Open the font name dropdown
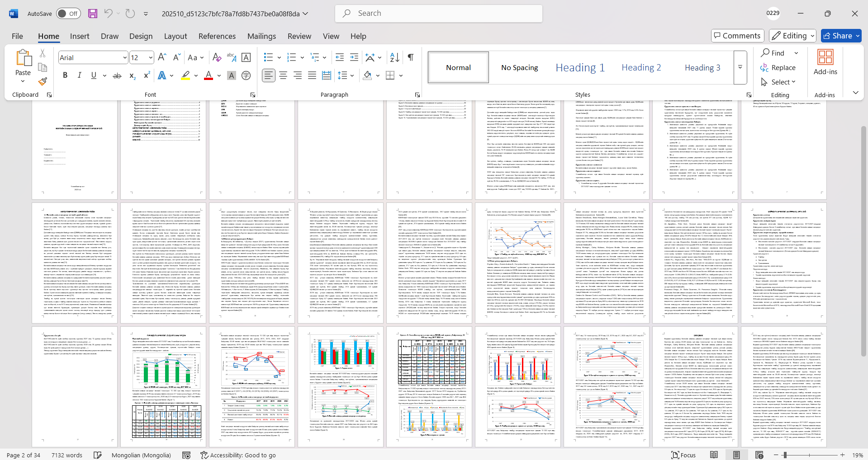Viewport: 868px width, 460px height. pyautogui.click(x=125, y=57)
